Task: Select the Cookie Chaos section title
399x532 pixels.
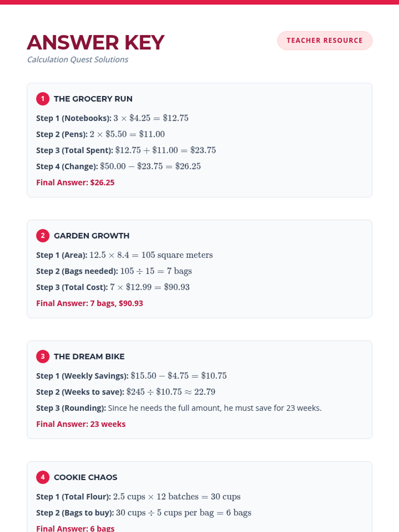Action: pyautogui.click(x=85, y=477)
